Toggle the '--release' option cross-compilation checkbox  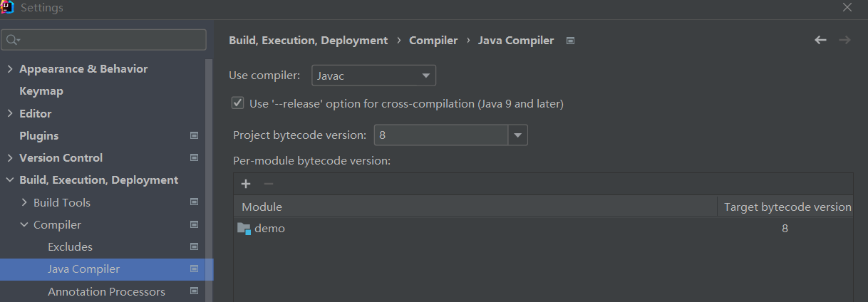238,103
